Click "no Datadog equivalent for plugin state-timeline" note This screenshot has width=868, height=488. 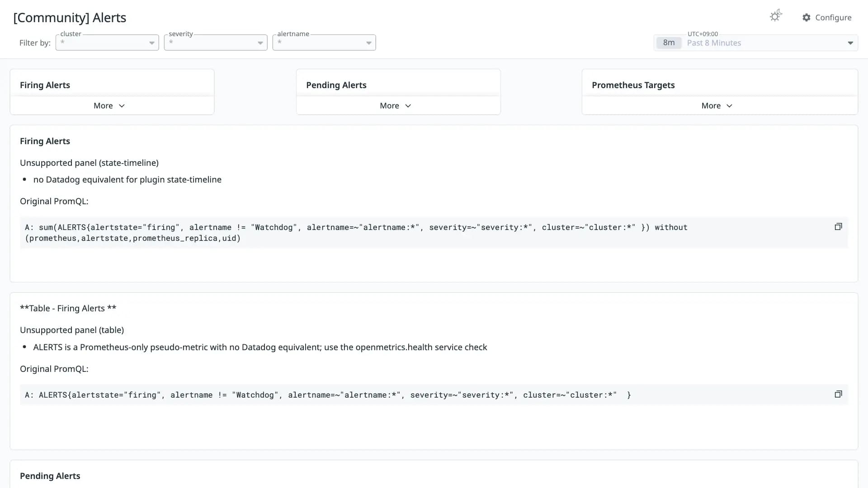tap(127, 179)
